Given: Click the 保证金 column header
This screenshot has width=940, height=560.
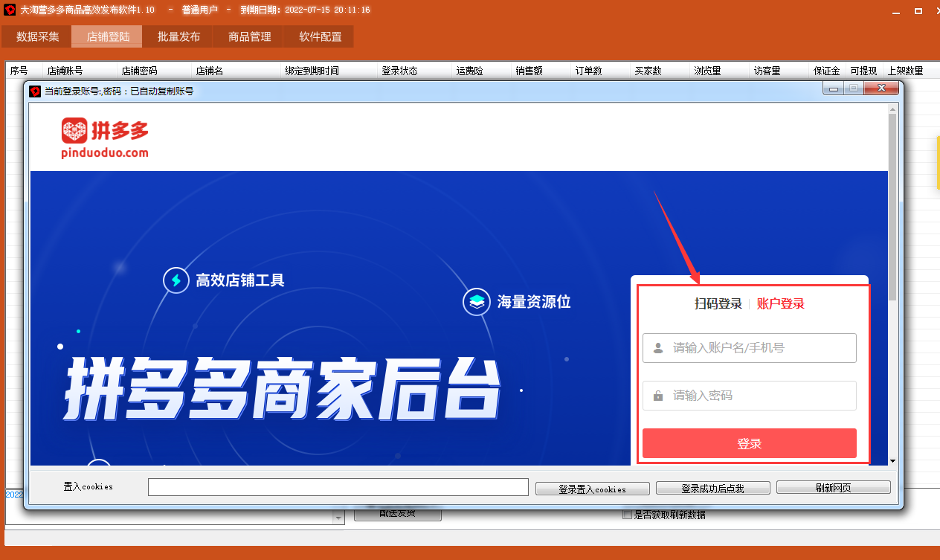Looking at the screenshot, I should pos(827,71).
